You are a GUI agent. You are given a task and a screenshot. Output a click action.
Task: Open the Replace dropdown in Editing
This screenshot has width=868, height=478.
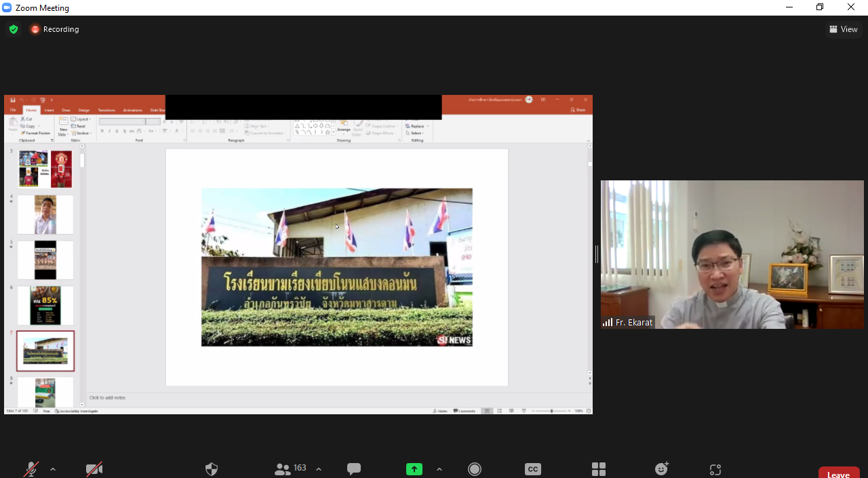click(x=417, y=126)
